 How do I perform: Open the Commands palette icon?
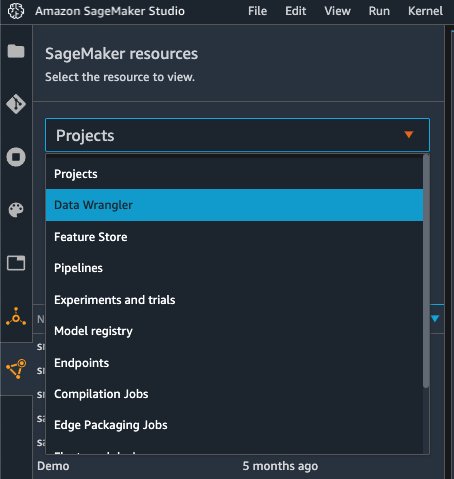16,210
